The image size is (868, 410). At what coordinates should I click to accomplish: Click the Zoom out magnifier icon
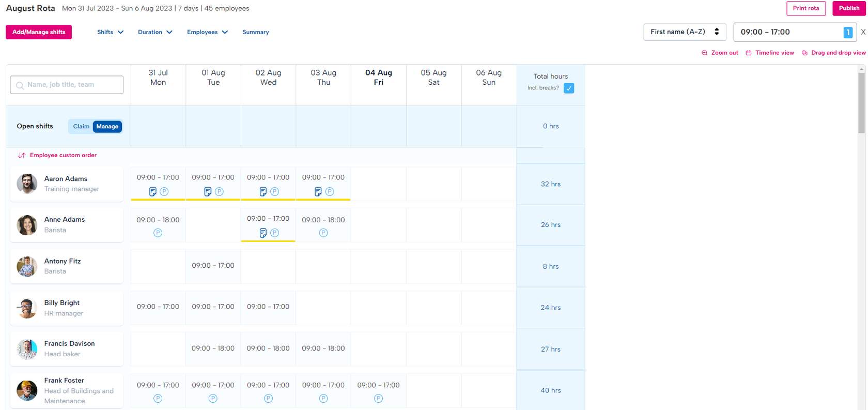(x=704, y=53)
